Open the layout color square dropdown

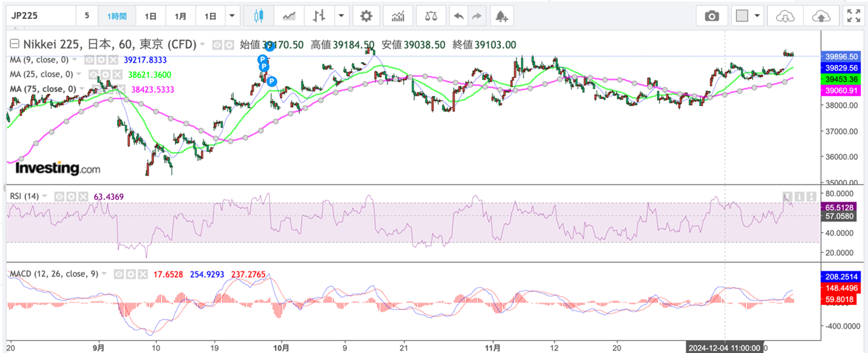click(748, 16)
